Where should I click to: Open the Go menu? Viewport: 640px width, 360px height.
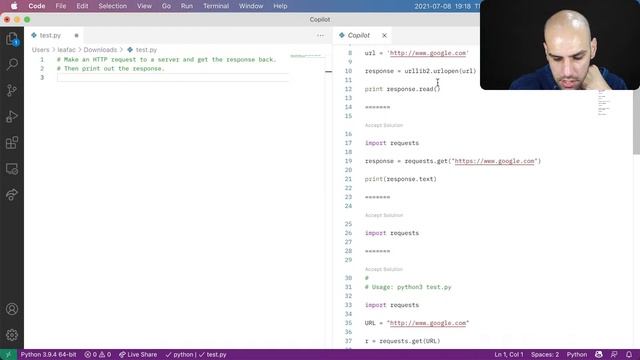click(x=166, y=6)
